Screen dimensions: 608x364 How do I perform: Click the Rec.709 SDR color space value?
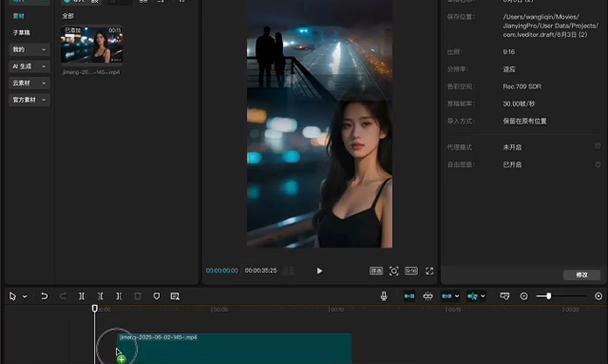[522, 86]
